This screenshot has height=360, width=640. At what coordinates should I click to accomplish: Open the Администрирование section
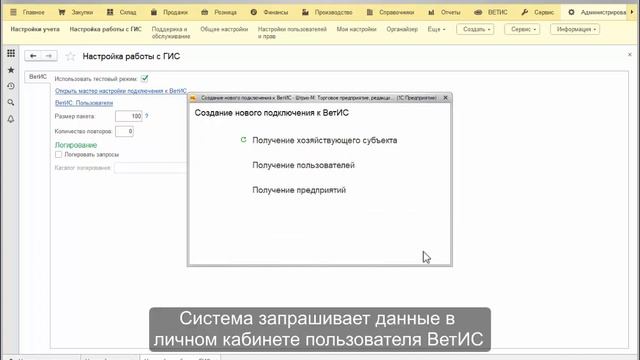click(597, 13)
